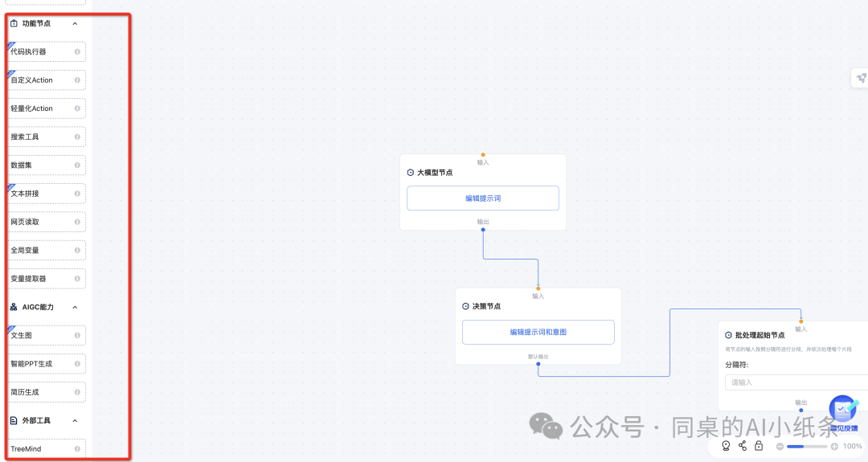Screen dimensions: 868x462
Task: Click info icon next to 代码执行器
Action: click(x=77, y=52)
